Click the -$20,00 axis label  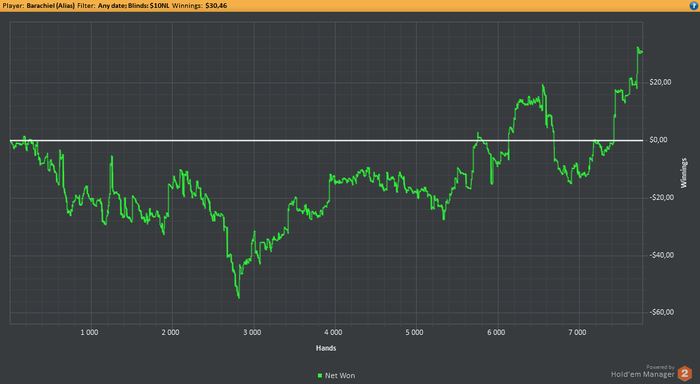click(x=661, y=197)
